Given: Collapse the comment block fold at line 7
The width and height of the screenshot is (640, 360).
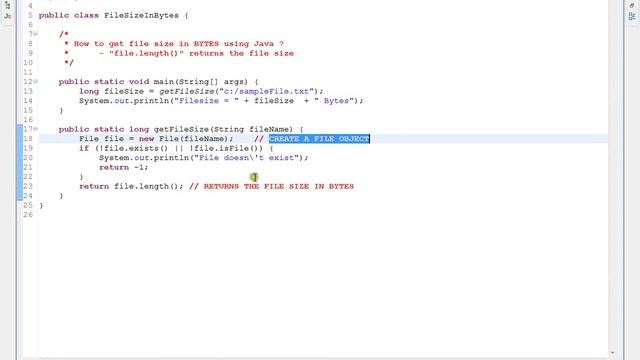Looking at the screenshot, I should (36, 34).
